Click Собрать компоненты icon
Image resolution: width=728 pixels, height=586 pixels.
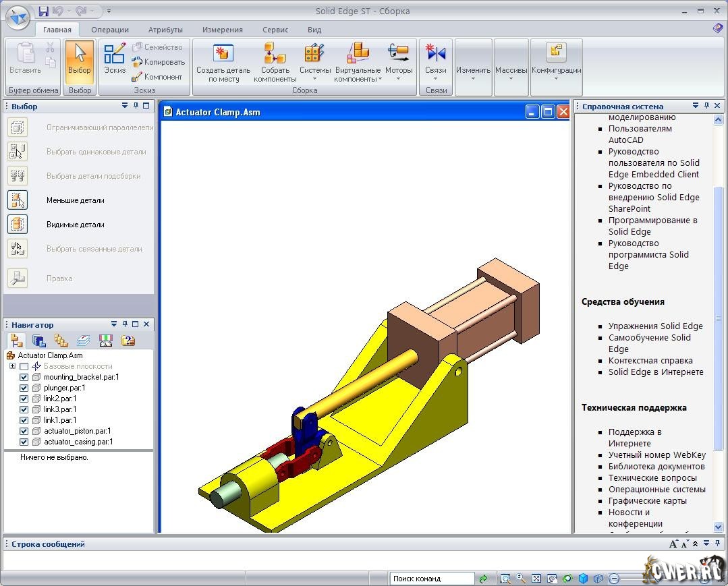(275, 54)
